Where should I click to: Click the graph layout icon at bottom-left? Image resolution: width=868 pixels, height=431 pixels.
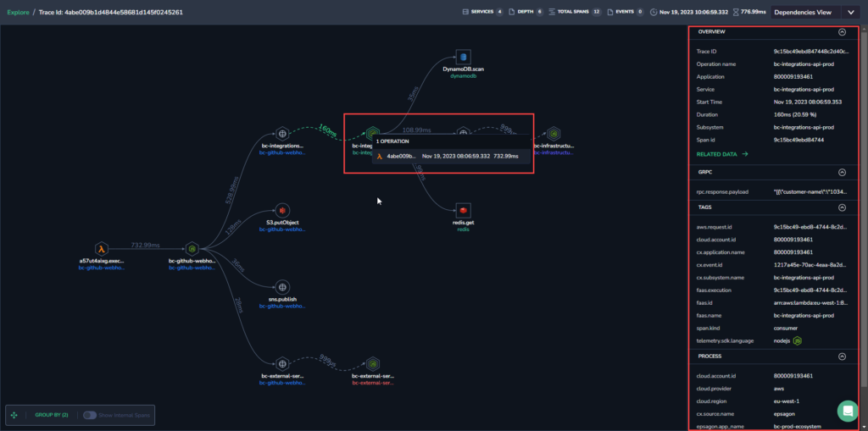coord(14,415)
